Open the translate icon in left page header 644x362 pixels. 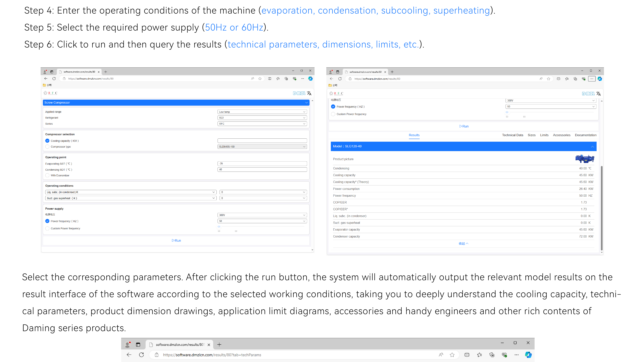pos(309,93)
